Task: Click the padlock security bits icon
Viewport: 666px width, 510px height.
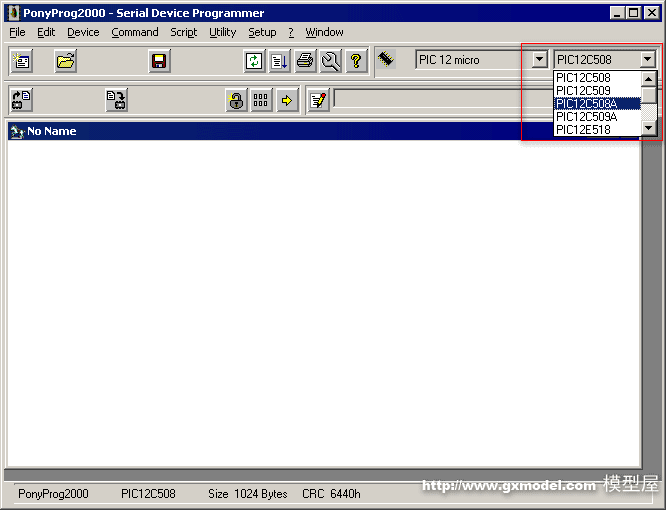Action: point(235,100)
